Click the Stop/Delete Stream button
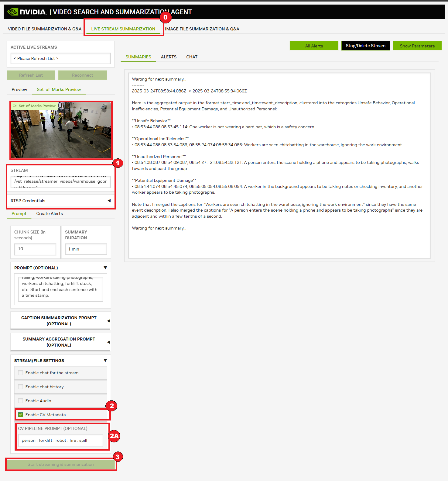The width and height of the screenshot is (448, 481). (365, 46)
